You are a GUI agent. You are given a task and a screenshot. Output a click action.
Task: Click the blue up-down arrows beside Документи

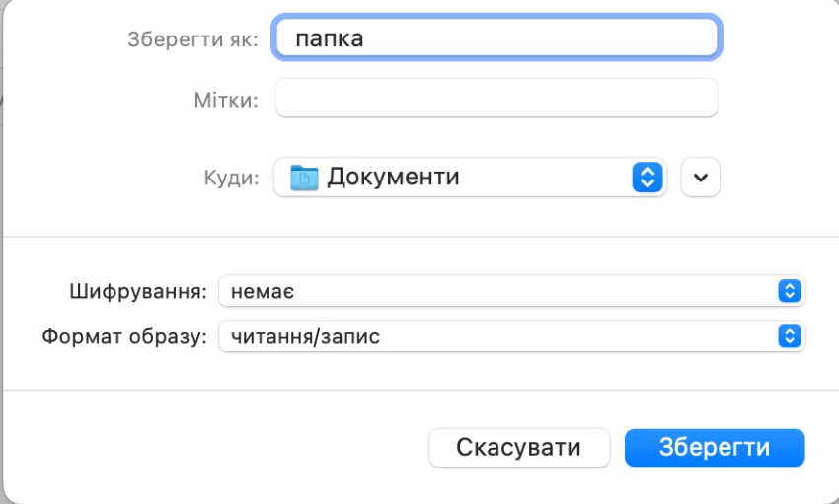tap(648, 178)
